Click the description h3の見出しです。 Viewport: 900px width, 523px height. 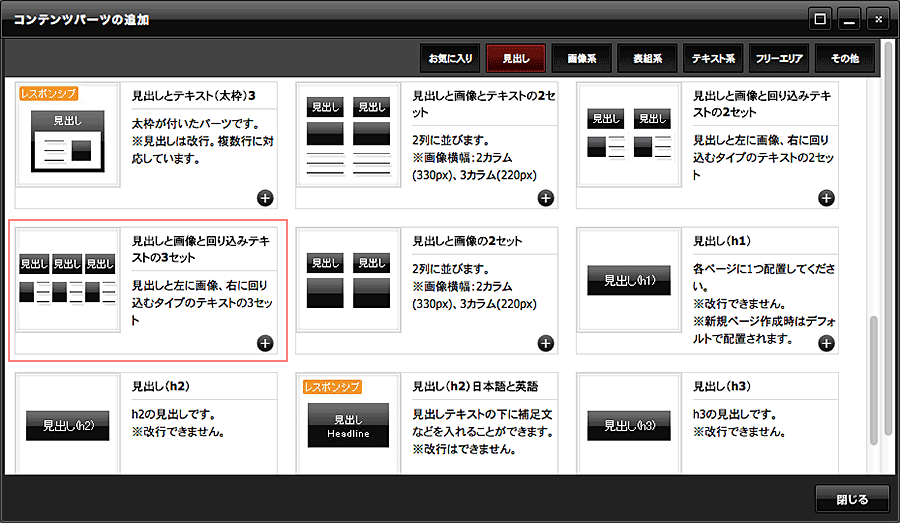click(x=735, y=414)
